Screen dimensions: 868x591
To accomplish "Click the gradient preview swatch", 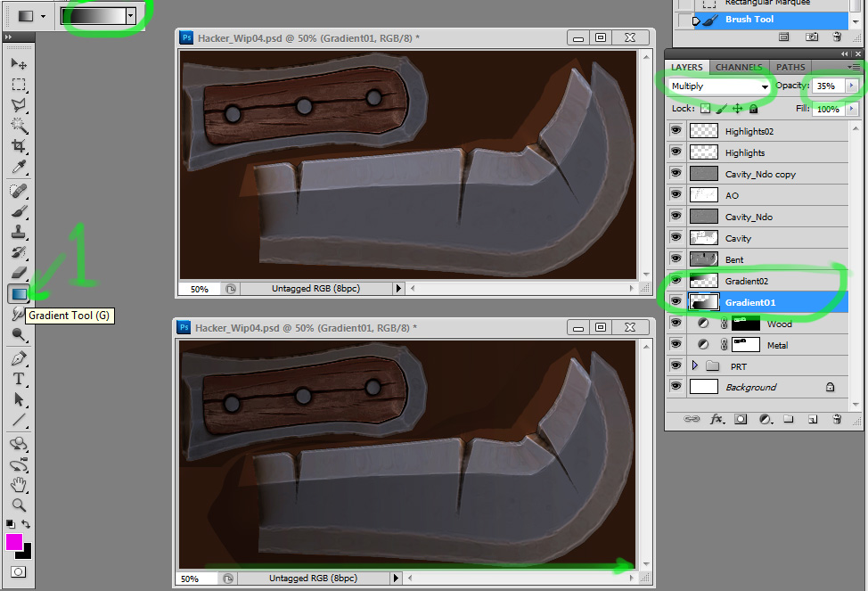I will [94, 15].
